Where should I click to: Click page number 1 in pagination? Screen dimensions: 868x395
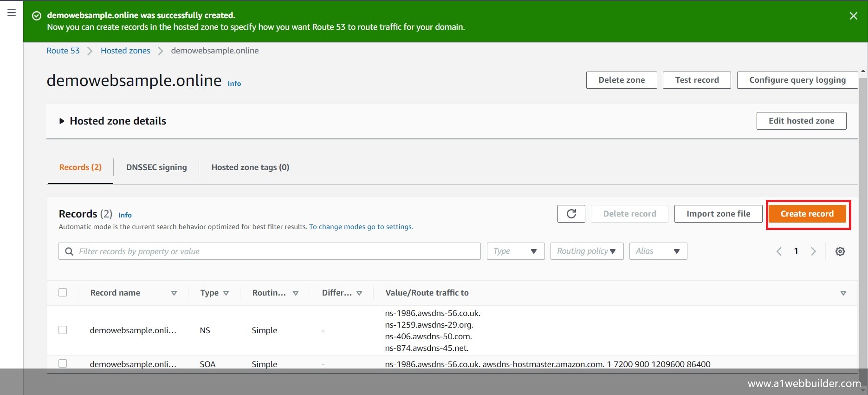coord(796,251)
